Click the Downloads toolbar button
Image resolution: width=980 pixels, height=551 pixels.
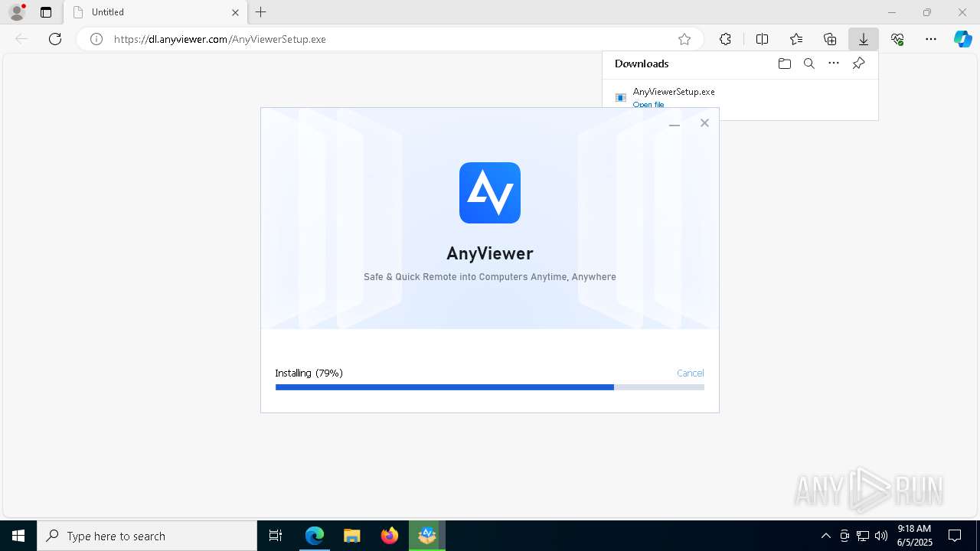click(x=863, y=39)
